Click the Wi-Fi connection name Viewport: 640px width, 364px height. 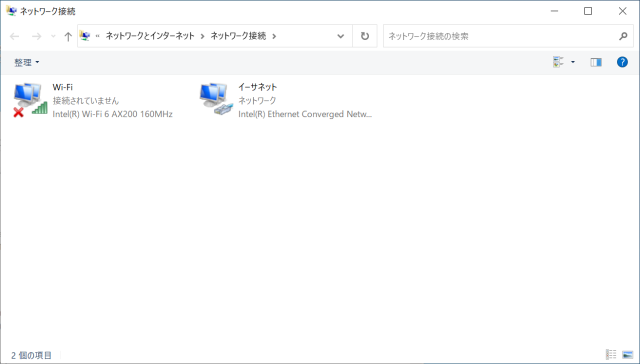pos(62,87)
